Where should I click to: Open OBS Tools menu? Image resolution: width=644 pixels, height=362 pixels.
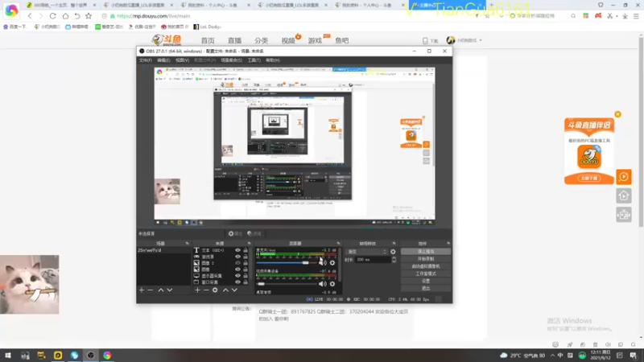pos(254,60)
